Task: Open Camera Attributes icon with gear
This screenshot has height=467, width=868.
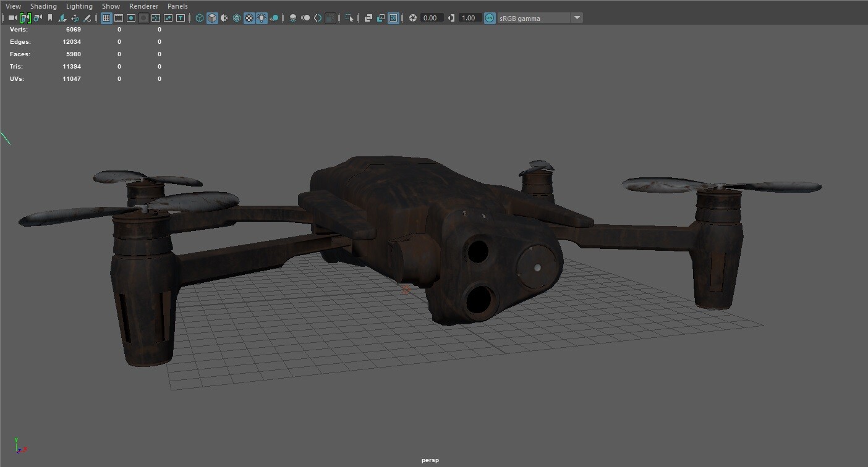Action: point(38,18)
